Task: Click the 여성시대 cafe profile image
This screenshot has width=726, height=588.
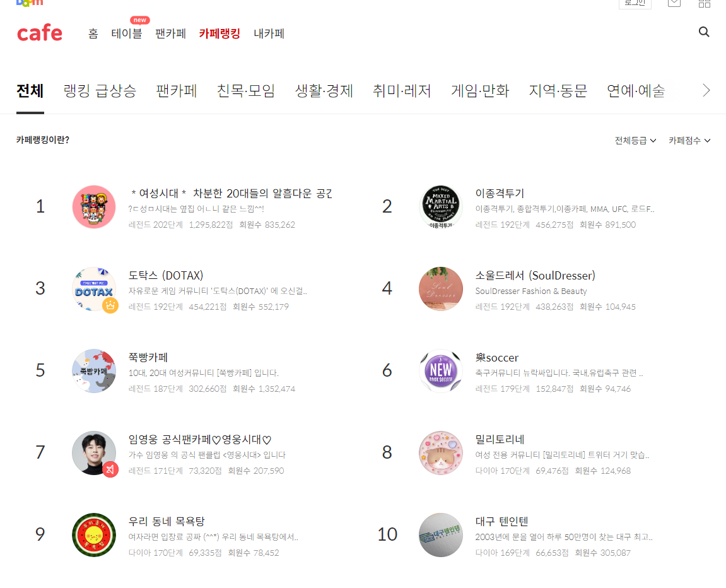Action: pyautogui.click(x=94, y=207)
